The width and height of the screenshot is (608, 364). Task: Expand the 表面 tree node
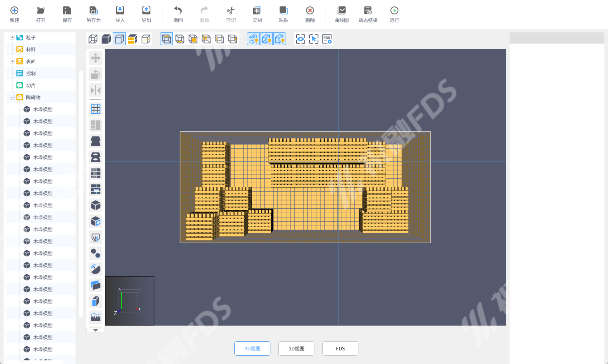[x=12, y=61]
